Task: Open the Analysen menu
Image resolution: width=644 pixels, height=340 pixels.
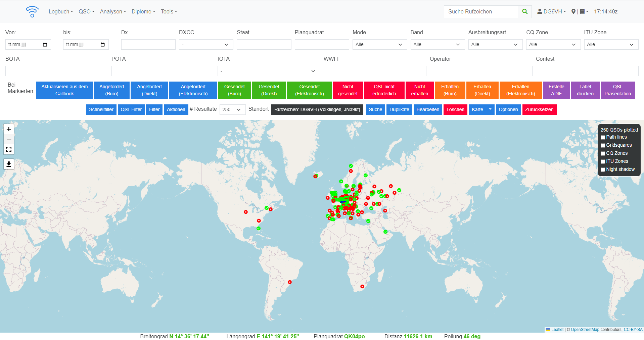Action: tap(113, 11)
